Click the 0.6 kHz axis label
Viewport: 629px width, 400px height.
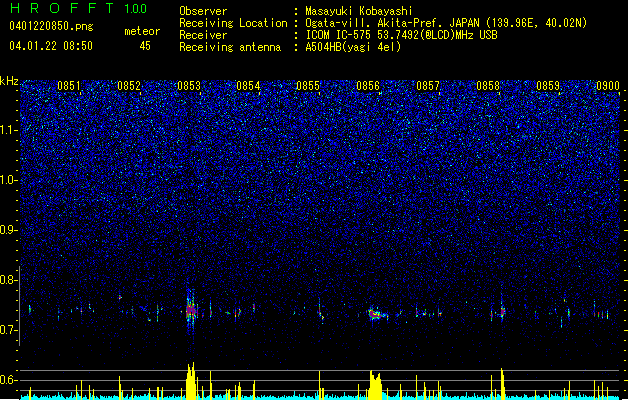[8, 380]
